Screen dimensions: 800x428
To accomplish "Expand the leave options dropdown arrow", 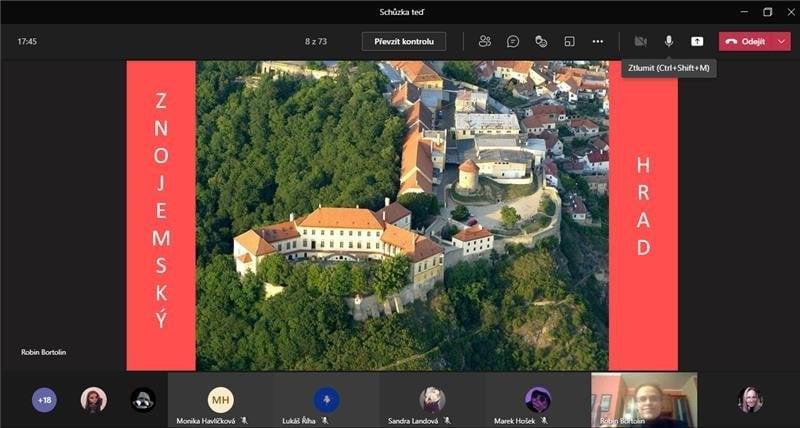I will pyautogui.click(x=782, y=42).
